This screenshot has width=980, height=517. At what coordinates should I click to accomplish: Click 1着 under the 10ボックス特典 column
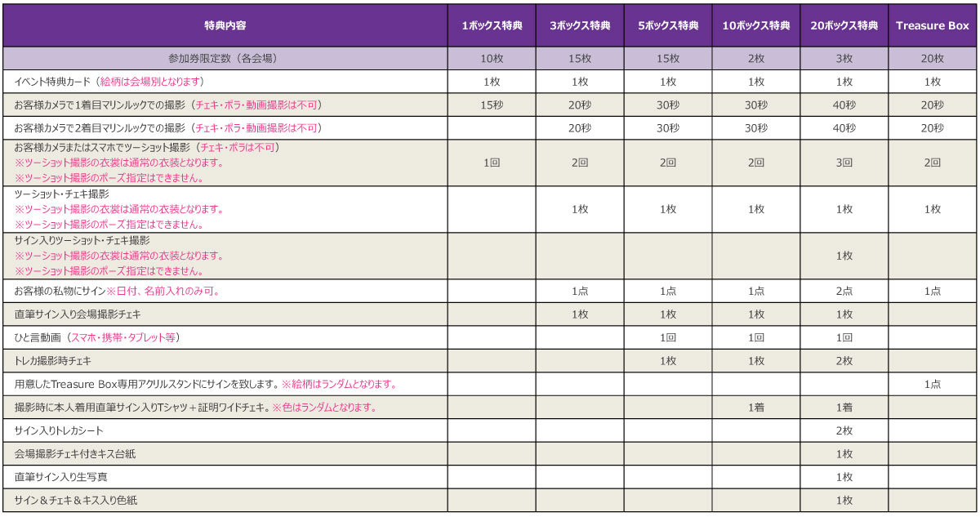coord(756,408)
